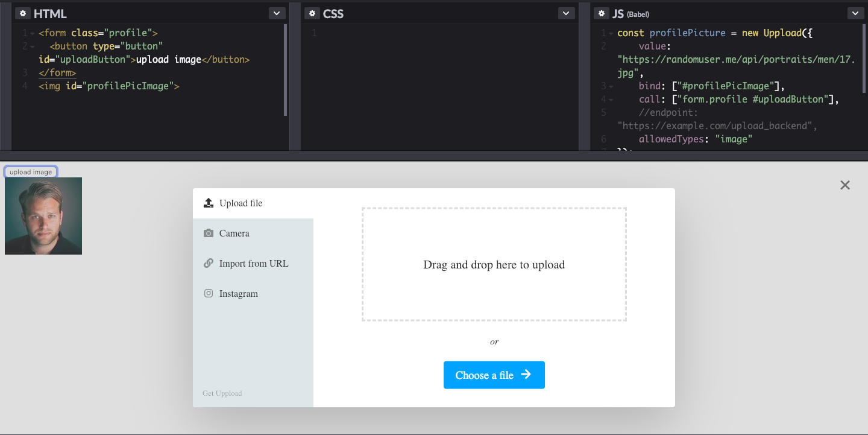Open the CSS panel dropdown menu

[565, 13]
